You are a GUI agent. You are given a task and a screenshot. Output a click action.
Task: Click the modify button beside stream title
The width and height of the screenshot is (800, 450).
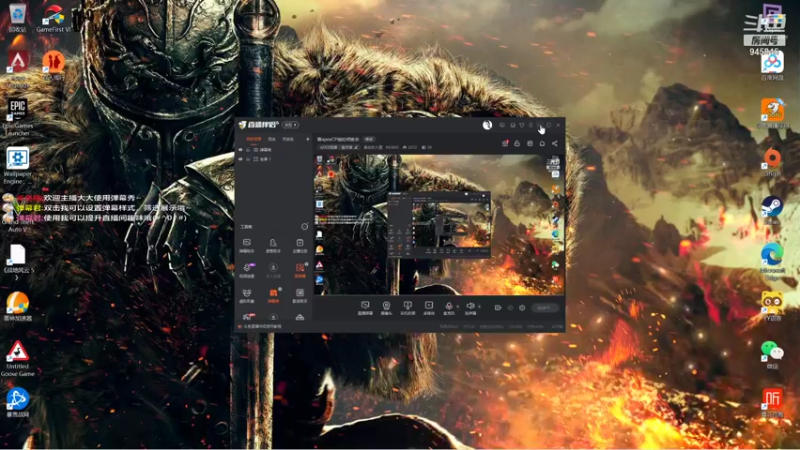tap(369, 139)
